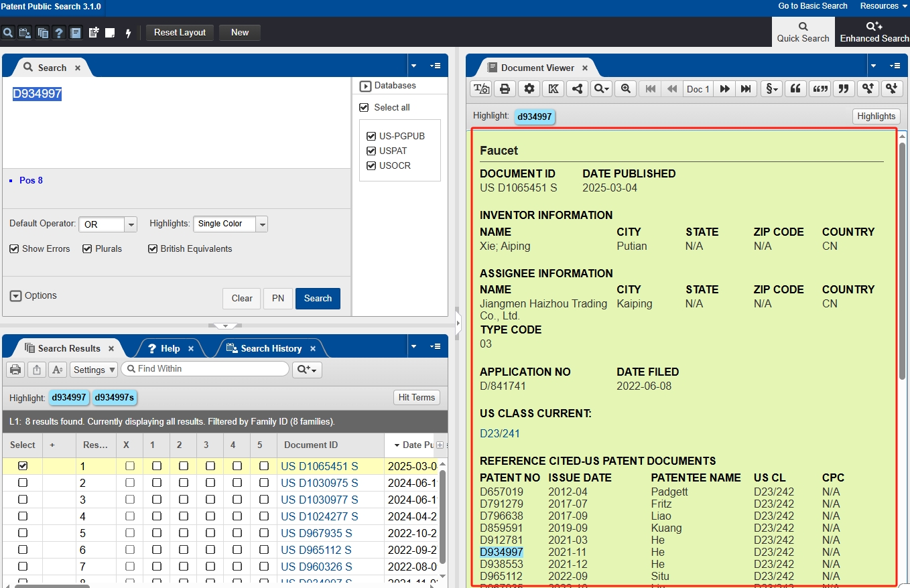
Task: Click the lightning bolt icon in top toolbar
Action: pyautogui.click(x=128, y=33)
